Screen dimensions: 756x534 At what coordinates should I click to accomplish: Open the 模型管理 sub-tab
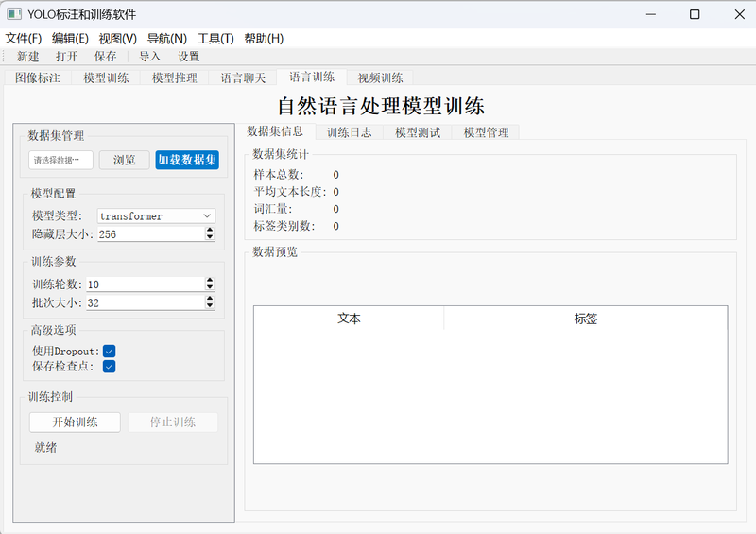pos(486,132)
